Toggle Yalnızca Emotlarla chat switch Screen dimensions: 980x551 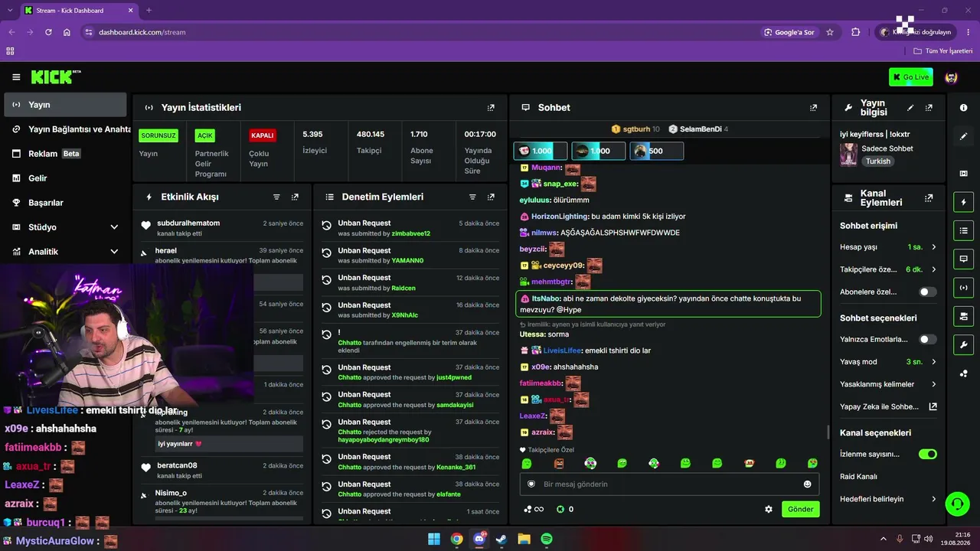pos(927,339)
